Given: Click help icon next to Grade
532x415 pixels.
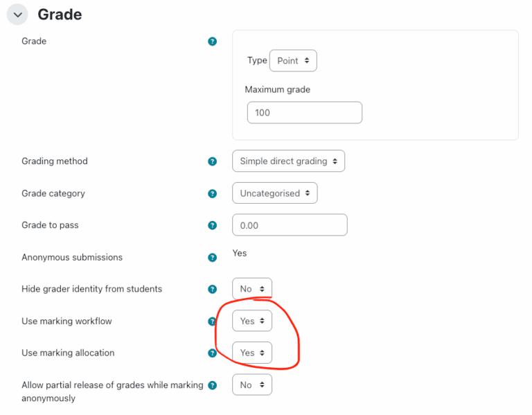Looking at the screenshot, I should [213, 42].
